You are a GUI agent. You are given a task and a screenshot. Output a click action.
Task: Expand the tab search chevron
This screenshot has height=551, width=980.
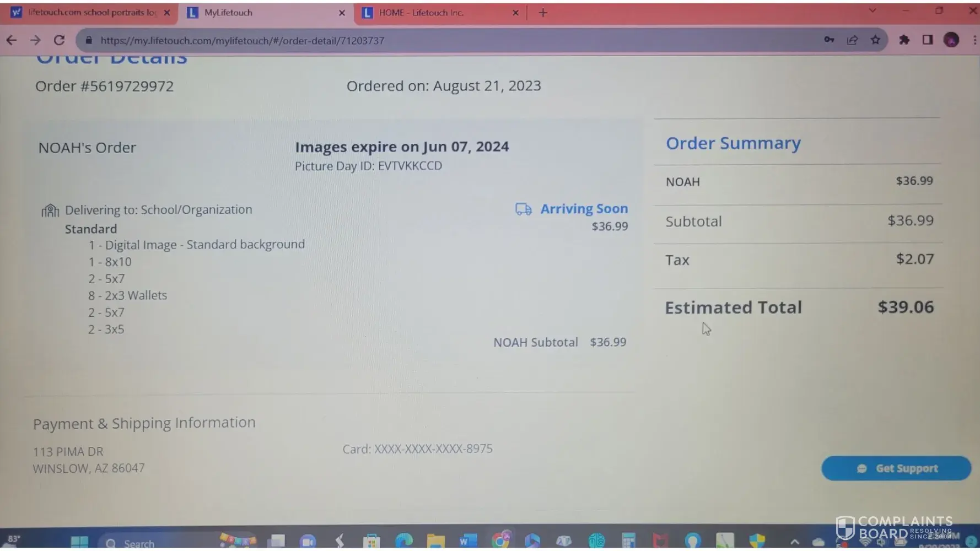point(872,10)
